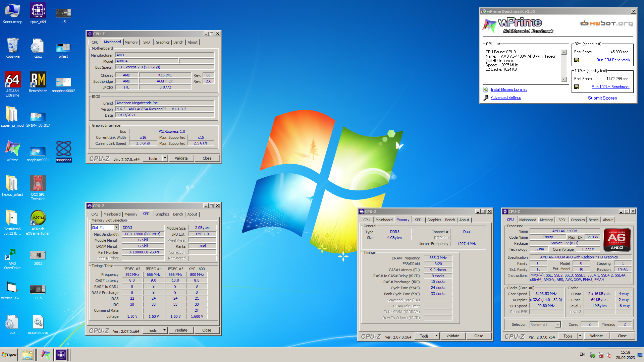Open the SP1M-_30.317 image icon
644x362 pixels.
pyautogui.click(x=38, y=119)
